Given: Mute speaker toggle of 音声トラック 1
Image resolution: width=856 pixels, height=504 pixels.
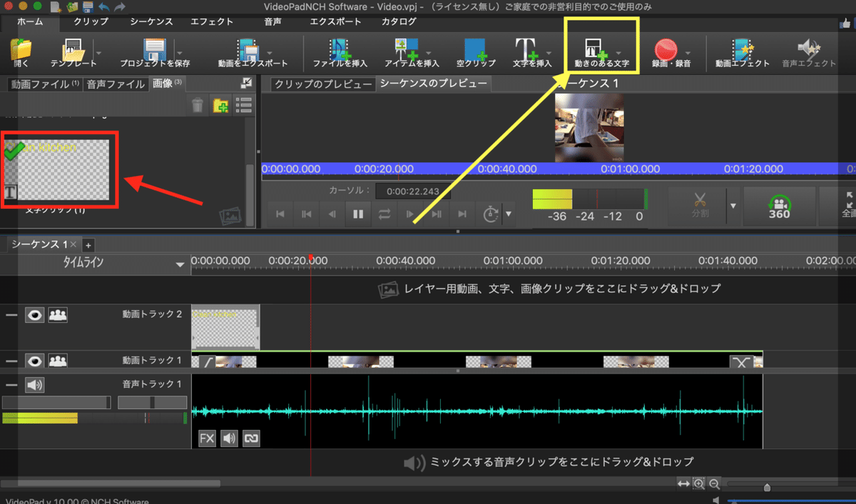Looking at the screenshot, I should pyautogui.click(x=34, y=386).
